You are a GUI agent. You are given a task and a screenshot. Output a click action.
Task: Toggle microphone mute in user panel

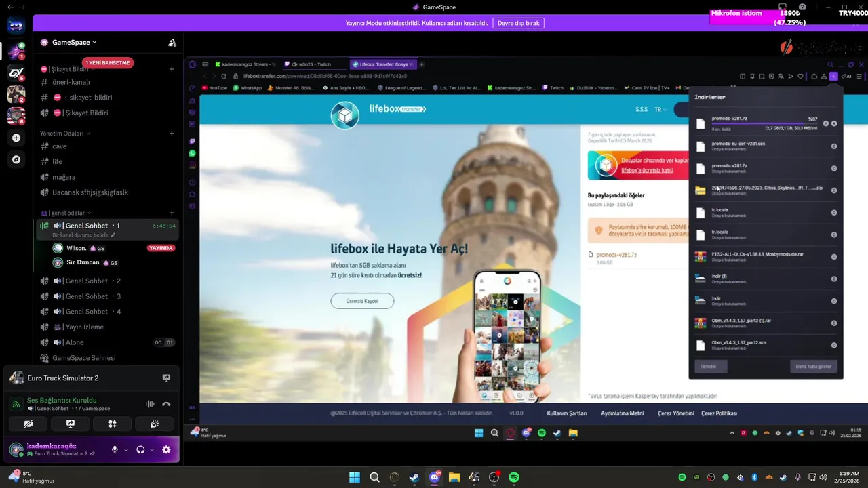[115, 449]
